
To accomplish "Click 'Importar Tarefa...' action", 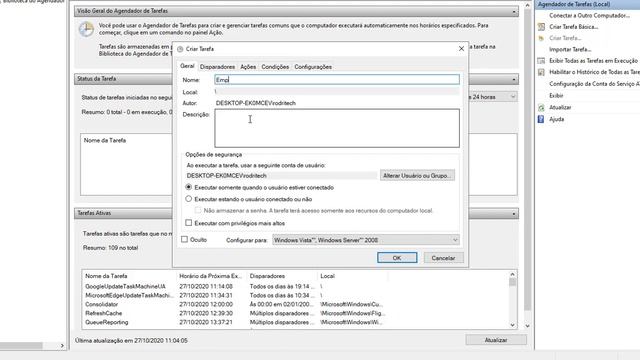I will click(570, 49).
